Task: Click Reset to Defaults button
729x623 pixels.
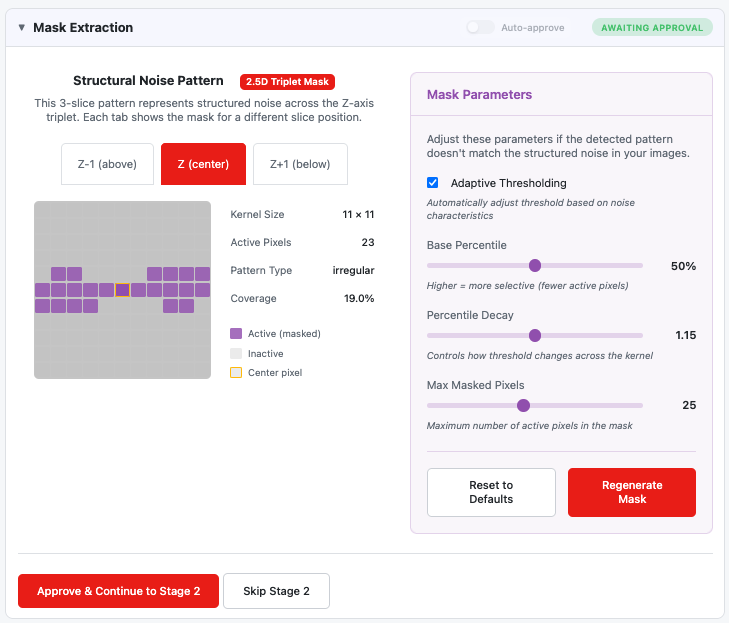Action: 491,492
